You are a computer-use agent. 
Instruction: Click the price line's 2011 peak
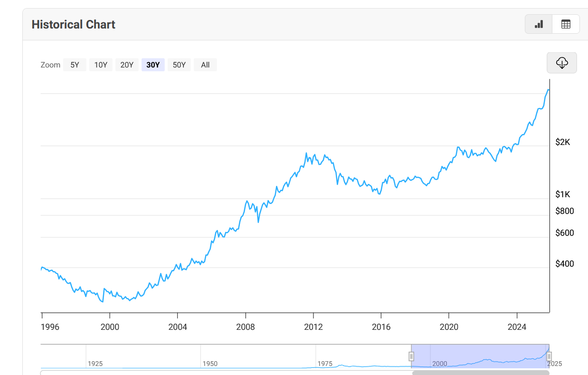tap(306, 153)
